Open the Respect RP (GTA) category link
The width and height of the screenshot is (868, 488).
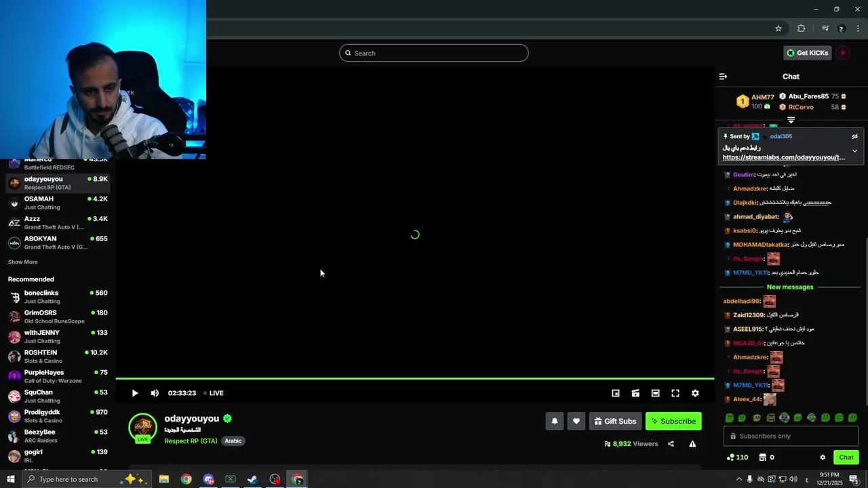[191, 441]
